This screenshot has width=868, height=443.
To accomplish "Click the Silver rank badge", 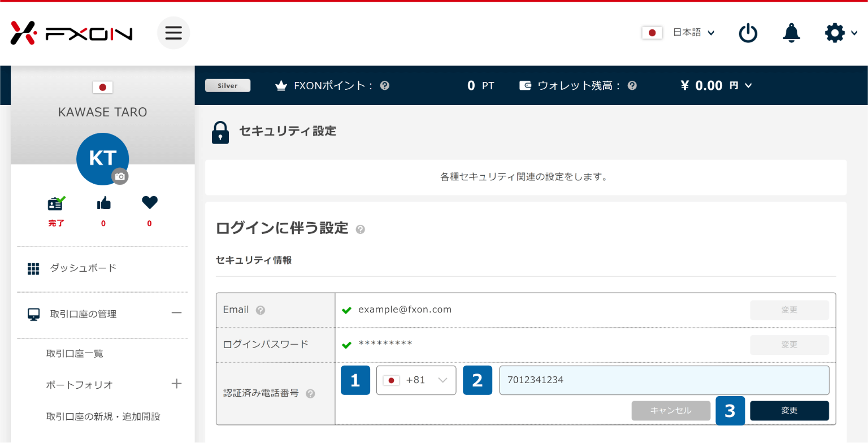I will (x=228, y=86).
